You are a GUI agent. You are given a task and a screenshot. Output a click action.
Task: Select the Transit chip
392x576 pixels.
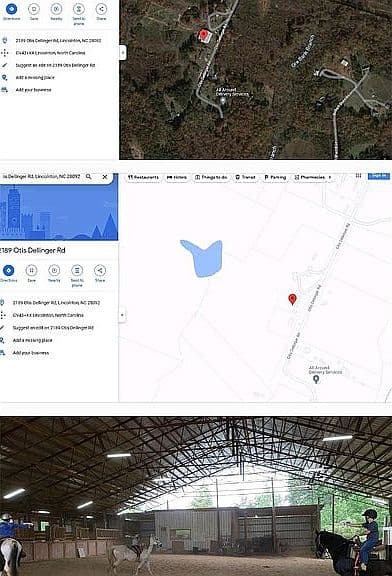245,177
